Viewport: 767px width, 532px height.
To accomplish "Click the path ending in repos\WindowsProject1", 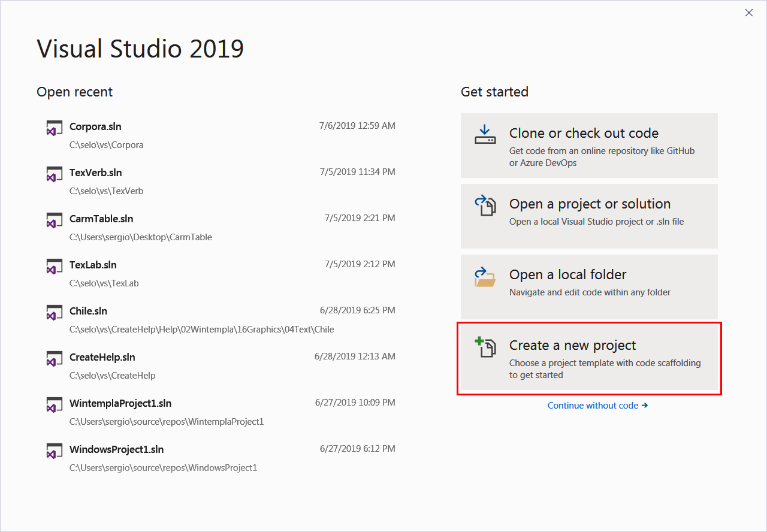I will 163,468.
